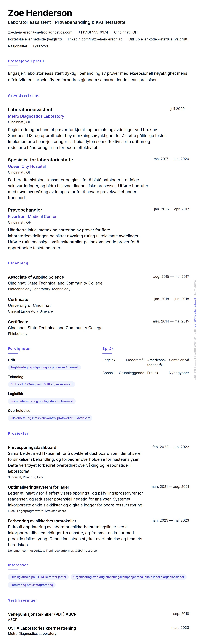Click the Venepunksjonstekniker (PBT) ASCP certification title

coord(42,614)
